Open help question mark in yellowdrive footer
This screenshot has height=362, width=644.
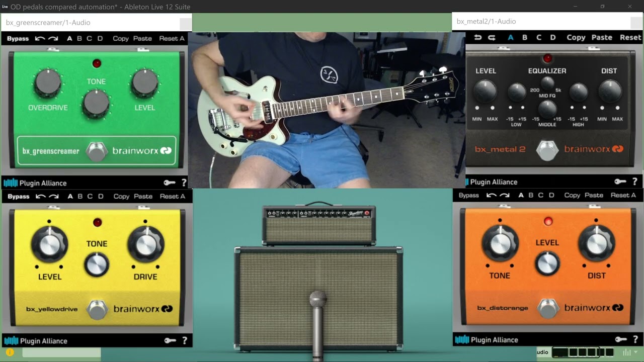[x=184, y=341]
